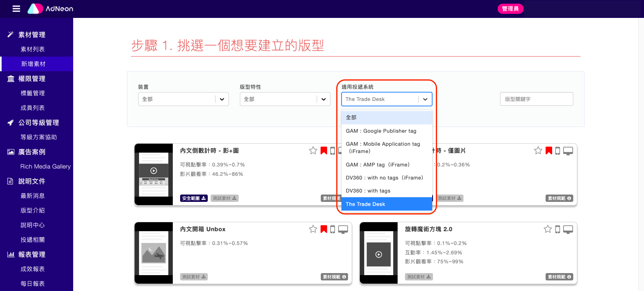Go to 素材列表 in sidebar

(x=33, y=49)
